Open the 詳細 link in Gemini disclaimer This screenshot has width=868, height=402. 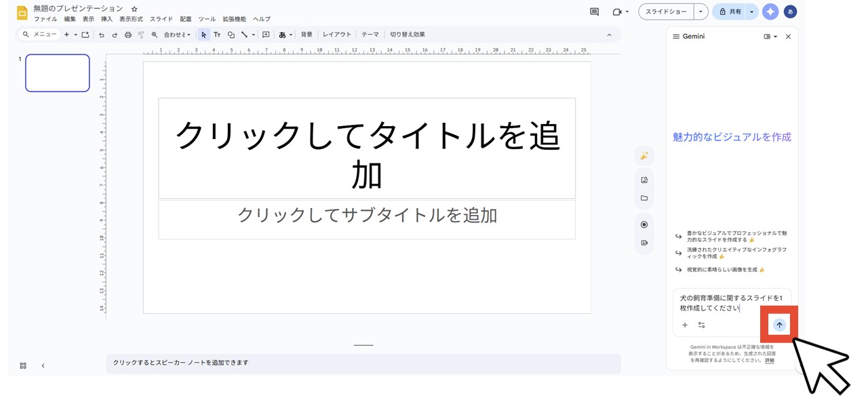coord(770,360)
